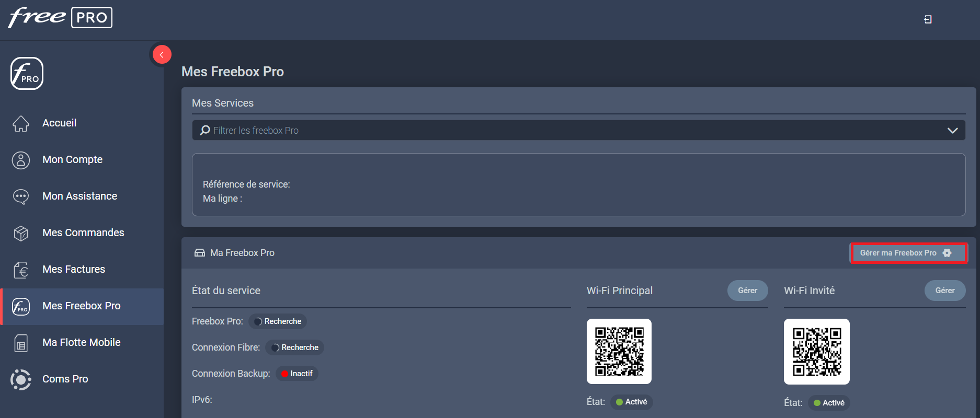Click the round Free Pro sidebar badge
Image resolution: width=980 pixels, height=418 pixels.
(27, 74)
